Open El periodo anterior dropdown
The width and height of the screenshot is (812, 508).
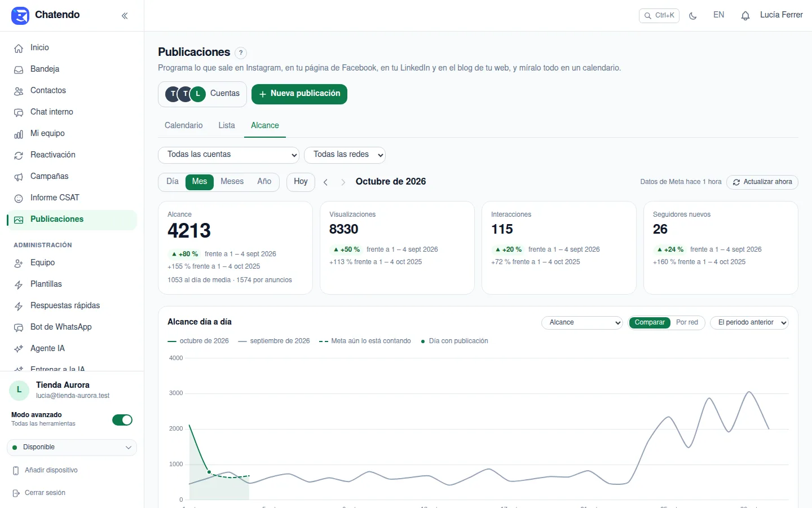(749, 323)
